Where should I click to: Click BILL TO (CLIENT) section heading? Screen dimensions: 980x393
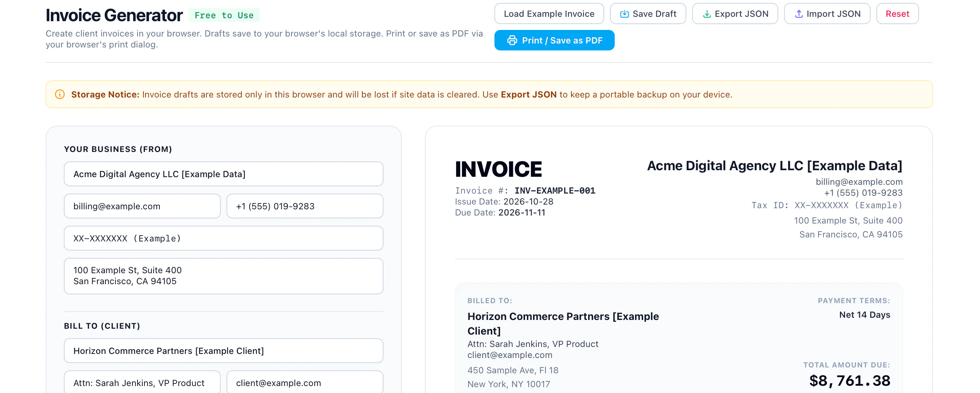(102, 326)
